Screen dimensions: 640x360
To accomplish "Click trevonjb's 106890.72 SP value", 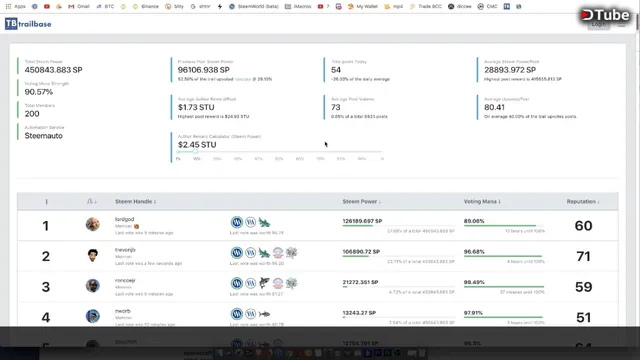I will [x=361, y=251].
